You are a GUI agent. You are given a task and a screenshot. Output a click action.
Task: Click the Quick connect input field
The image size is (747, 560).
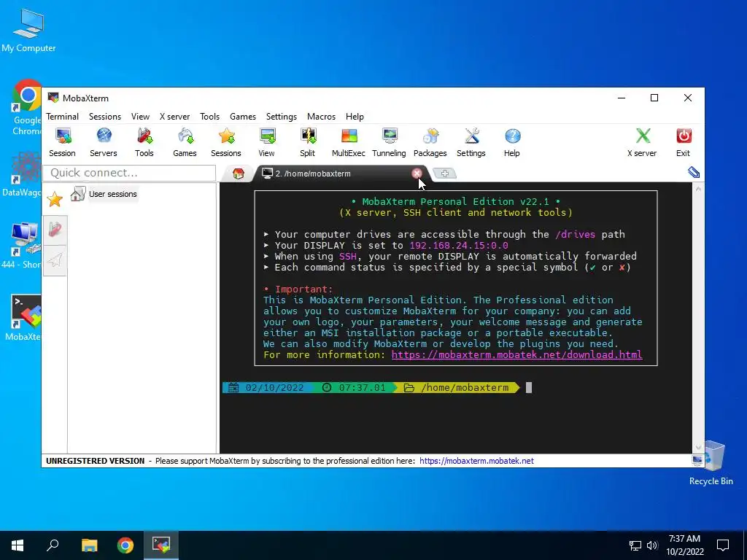pyautogui.click(x=129, y=173)
